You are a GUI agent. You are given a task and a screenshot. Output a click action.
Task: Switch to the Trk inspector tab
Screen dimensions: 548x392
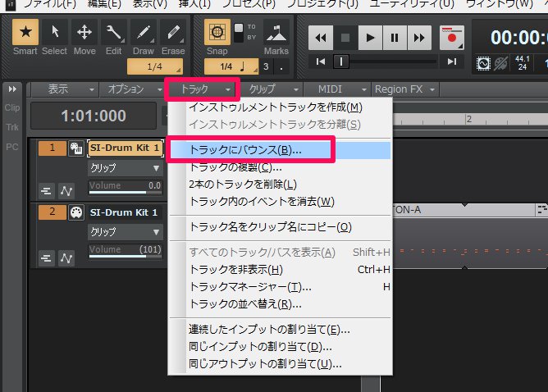(x=12, y=127)
